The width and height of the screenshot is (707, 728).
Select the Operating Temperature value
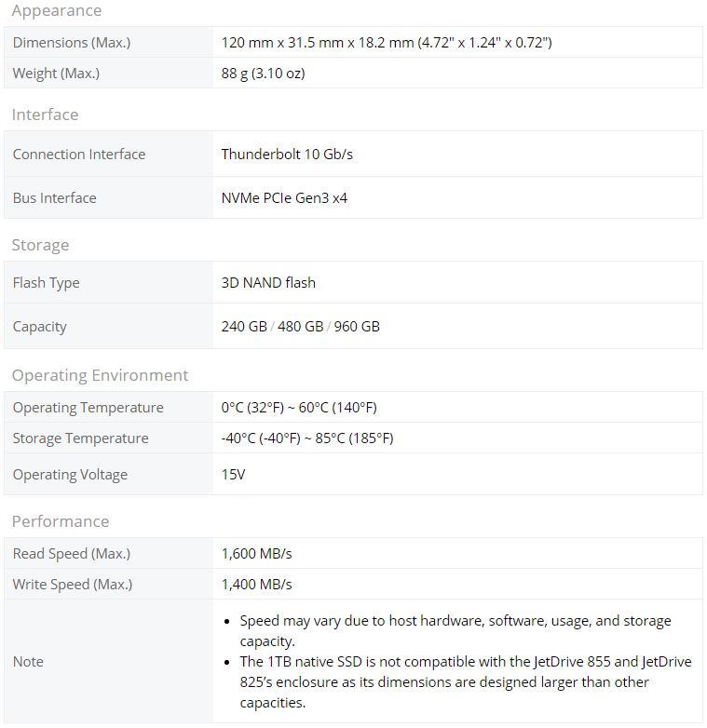click(x=299, y=407)
